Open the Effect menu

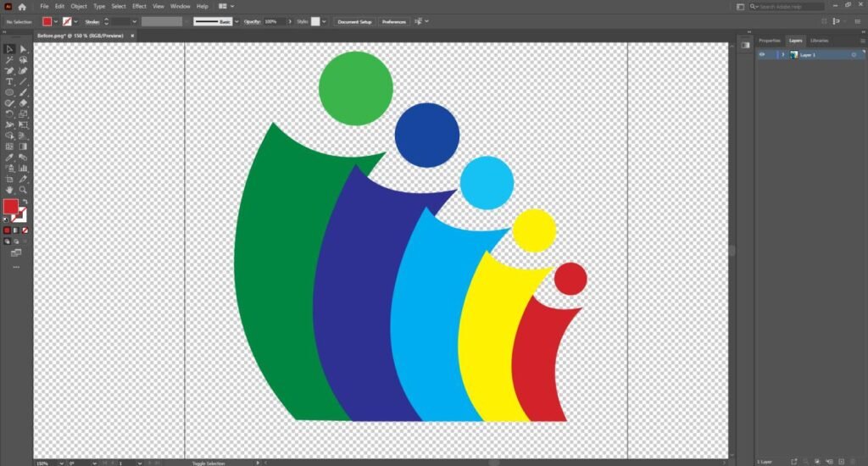click(x=139, y=7)
